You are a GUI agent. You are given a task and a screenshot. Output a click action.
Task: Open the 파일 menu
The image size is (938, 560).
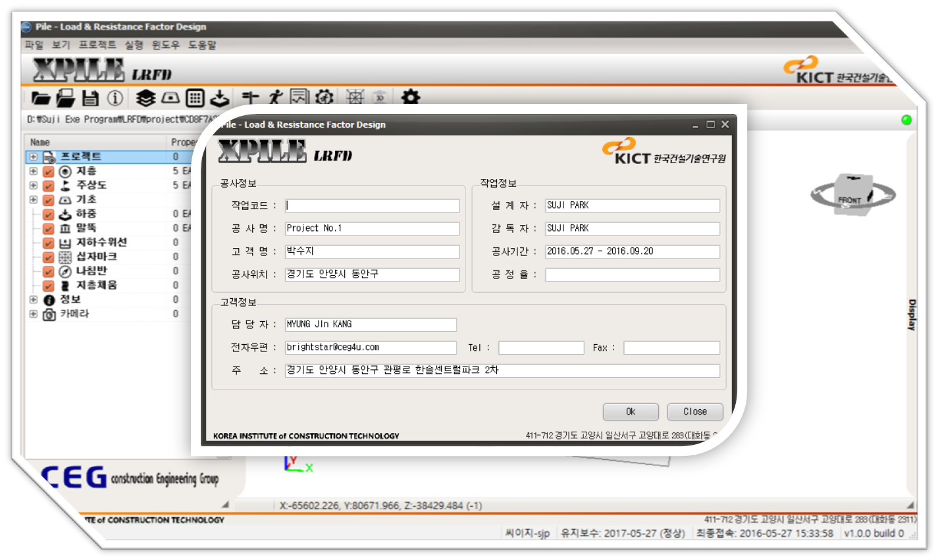34,45
